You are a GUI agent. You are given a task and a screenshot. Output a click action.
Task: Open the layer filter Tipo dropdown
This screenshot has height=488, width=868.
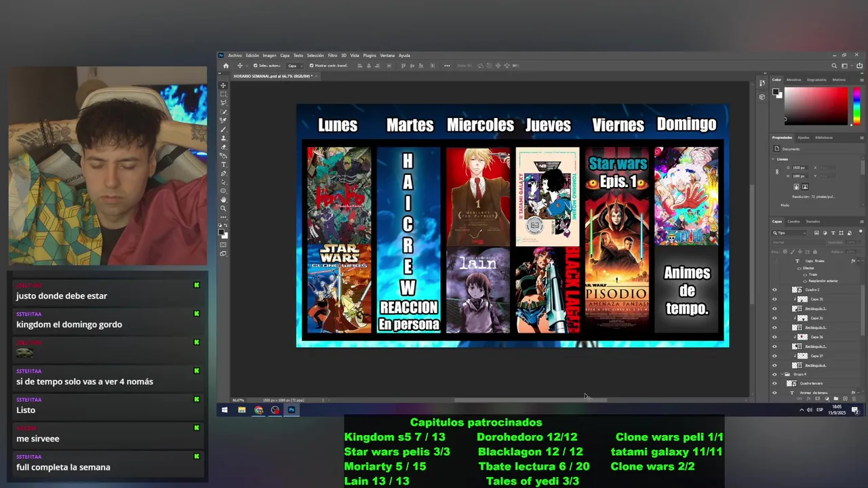click(x=789, y=233)
